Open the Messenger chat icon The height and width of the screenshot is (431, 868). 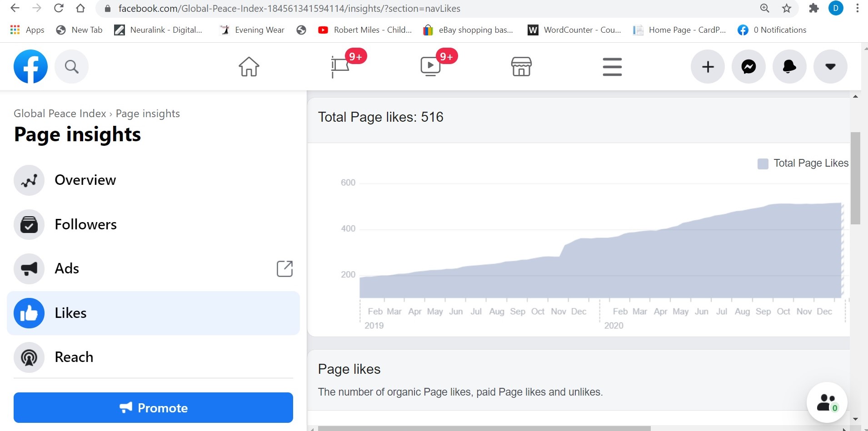[x=748, y=67]
